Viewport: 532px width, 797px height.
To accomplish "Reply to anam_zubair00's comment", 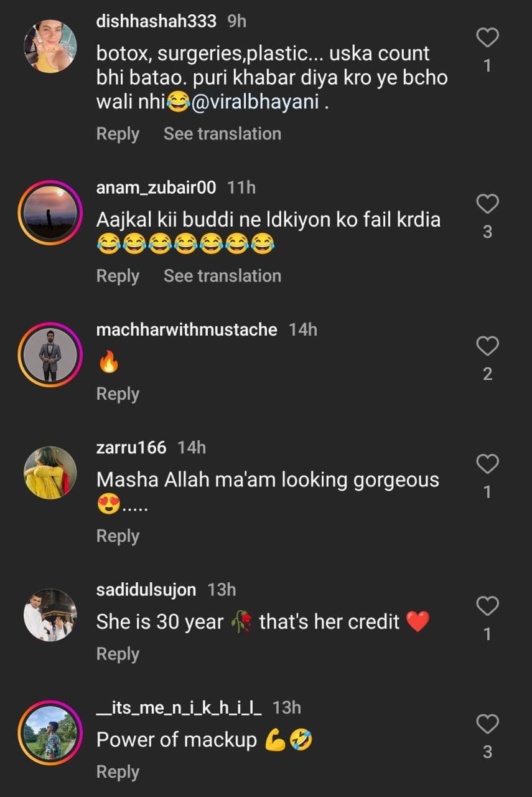I will [x=118, y=276].
